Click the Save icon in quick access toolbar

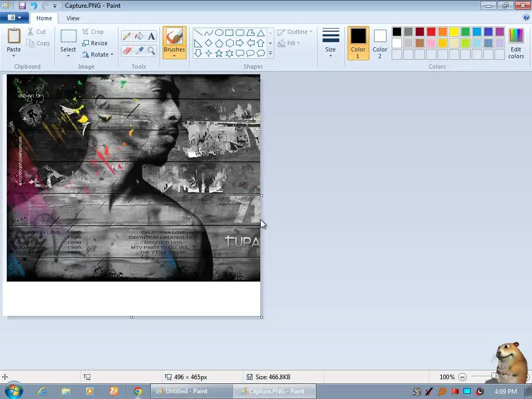[x=22, y=5]
